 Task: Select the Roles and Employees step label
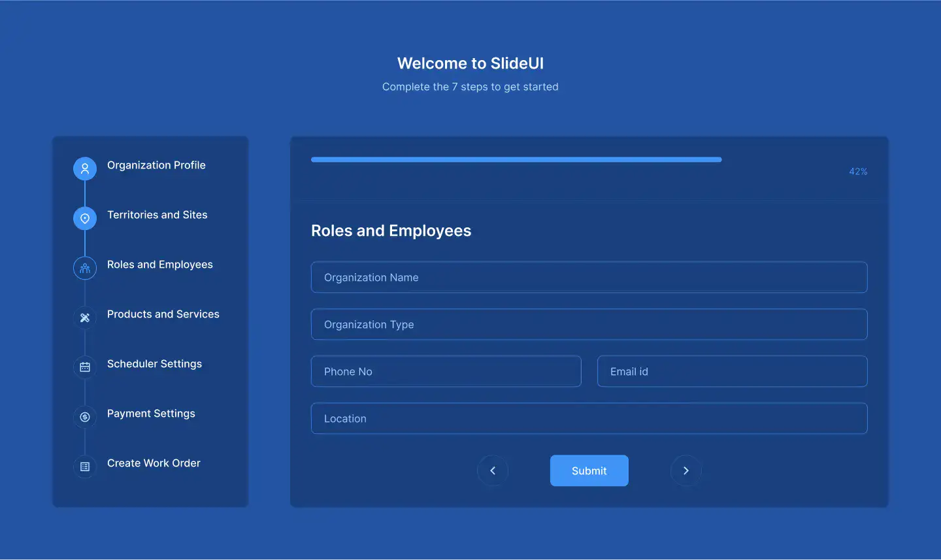tap(160, 265)
